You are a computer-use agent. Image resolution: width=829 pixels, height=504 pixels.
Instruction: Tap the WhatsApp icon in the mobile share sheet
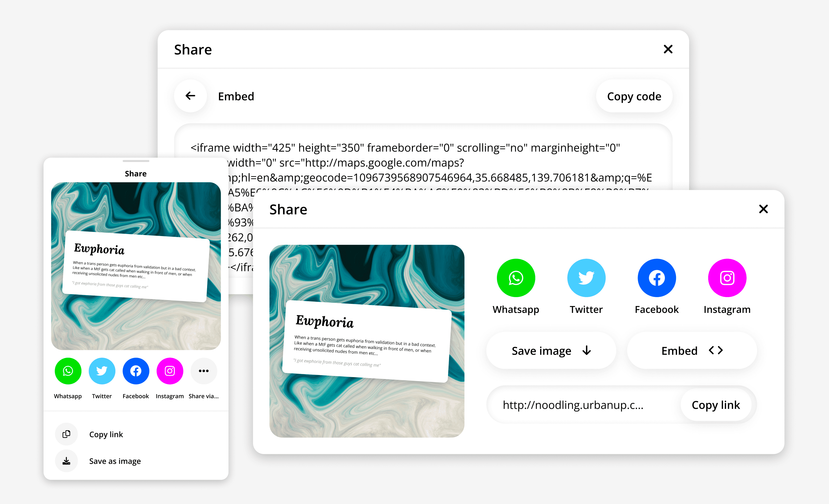pos(68,371)
